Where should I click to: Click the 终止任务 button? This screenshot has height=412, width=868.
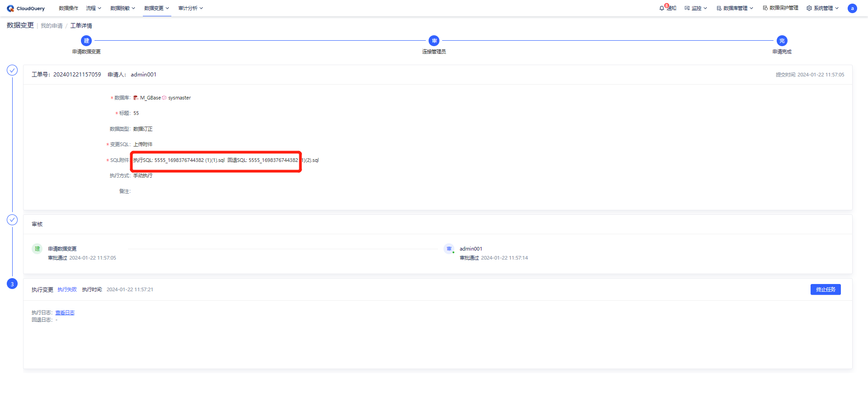click(x=826, y=289)
